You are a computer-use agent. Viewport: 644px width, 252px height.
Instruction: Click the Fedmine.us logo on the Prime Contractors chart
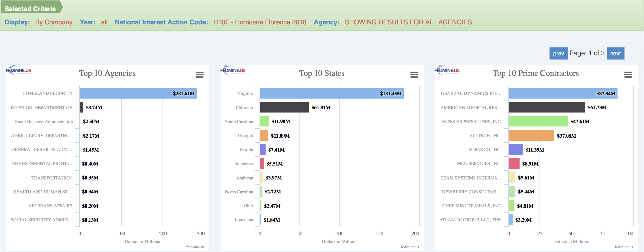447,70
